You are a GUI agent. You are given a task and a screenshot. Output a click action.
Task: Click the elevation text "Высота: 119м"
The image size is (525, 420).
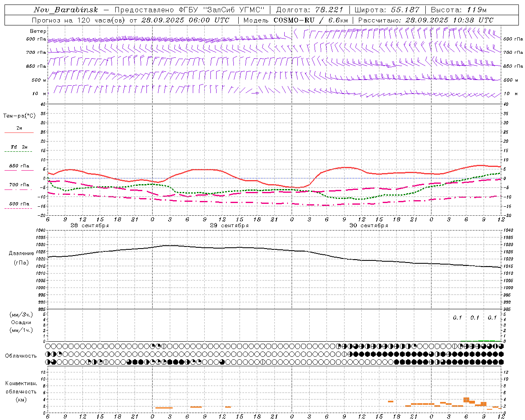tap(459, 10)
